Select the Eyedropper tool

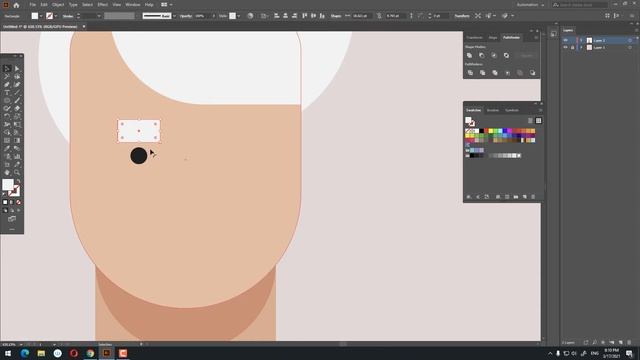(x=7, y=149)
